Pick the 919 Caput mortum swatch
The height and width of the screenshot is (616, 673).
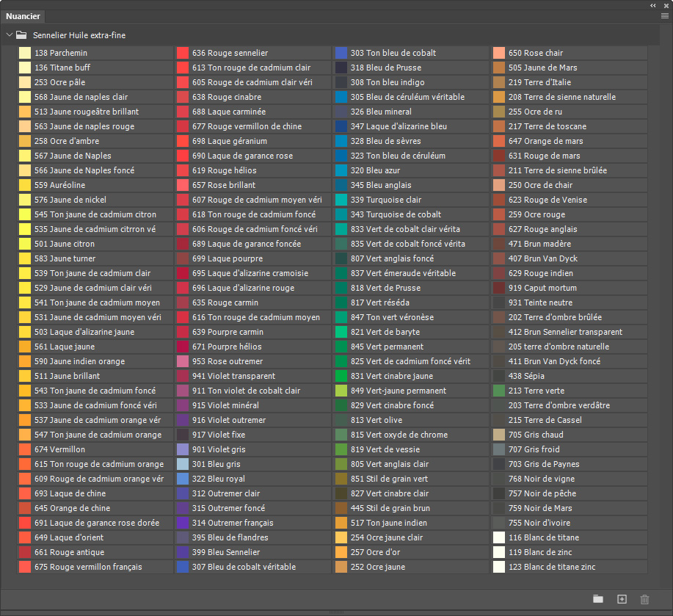(x=499, y=288)
